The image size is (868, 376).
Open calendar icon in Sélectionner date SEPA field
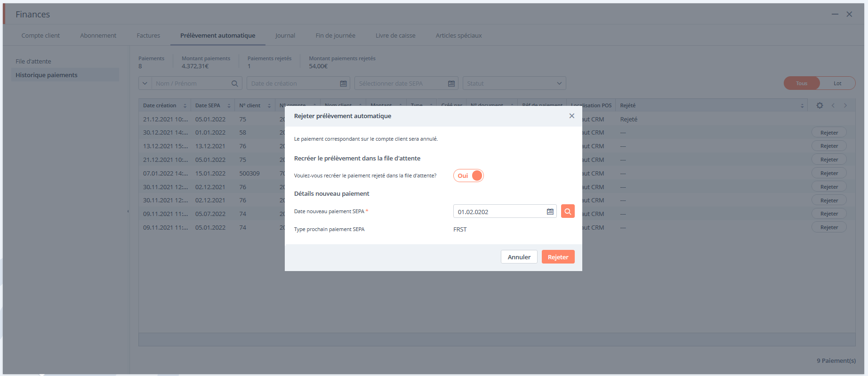click(x=451, y=83)
